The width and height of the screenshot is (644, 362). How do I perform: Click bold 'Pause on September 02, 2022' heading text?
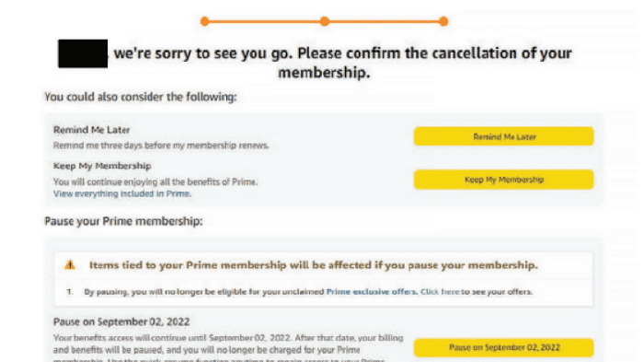[x=121, y=321]
